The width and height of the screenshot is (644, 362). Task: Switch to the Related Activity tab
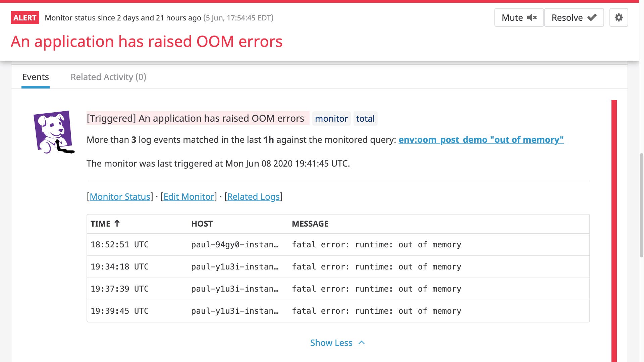point(108,77)
